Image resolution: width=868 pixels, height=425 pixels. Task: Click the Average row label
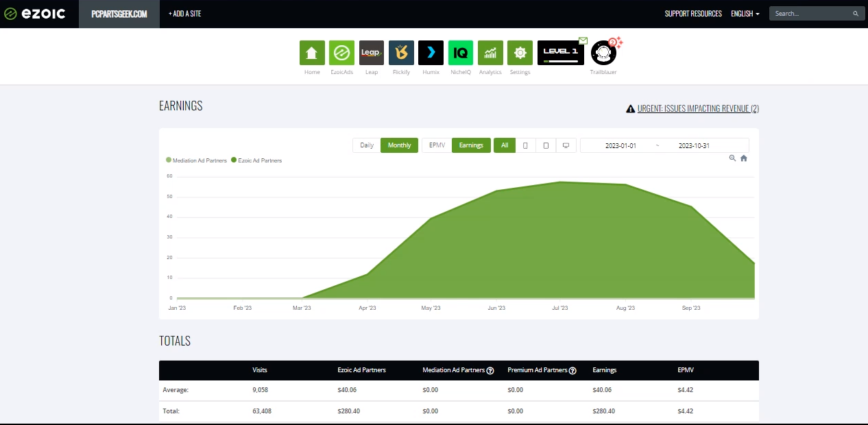click(176, 390)
